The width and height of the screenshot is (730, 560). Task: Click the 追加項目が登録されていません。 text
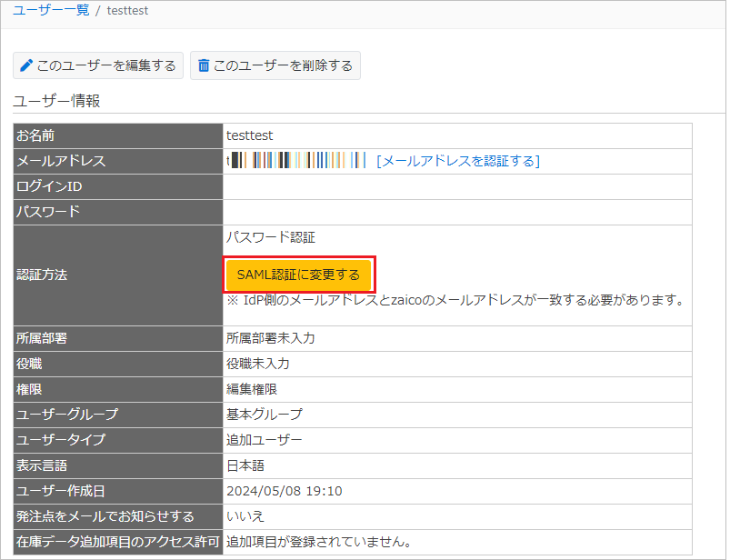(319, 542)
